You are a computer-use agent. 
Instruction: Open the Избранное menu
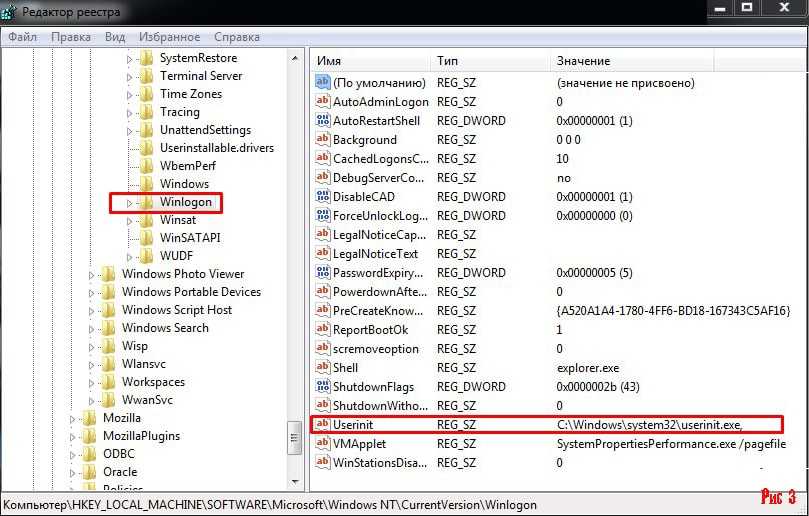[x=169, y=37]
